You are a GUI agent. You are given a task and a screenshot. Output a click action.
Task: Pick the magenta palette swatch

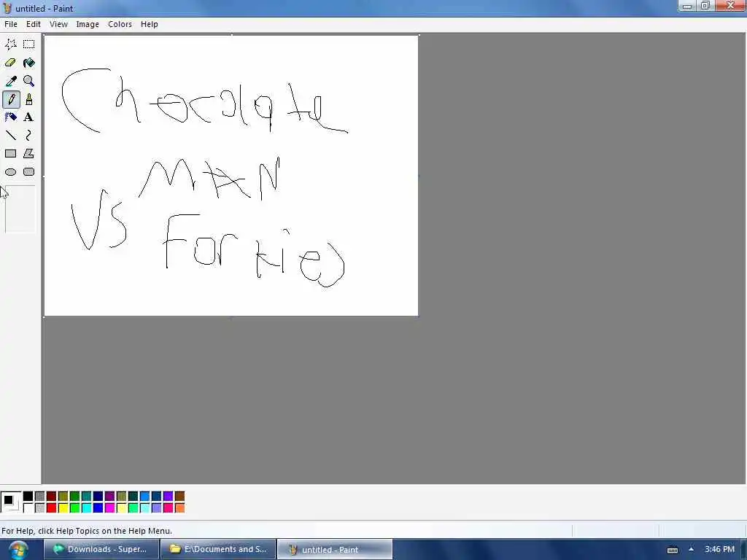(109, 508)
